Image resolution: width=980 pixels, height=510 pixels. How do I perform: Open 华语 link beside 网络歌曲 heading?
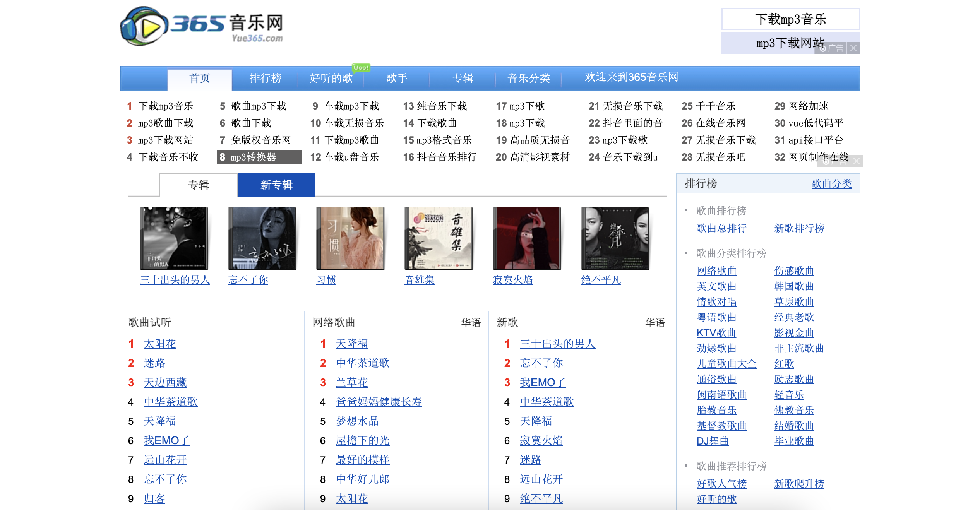click(471, 323)
